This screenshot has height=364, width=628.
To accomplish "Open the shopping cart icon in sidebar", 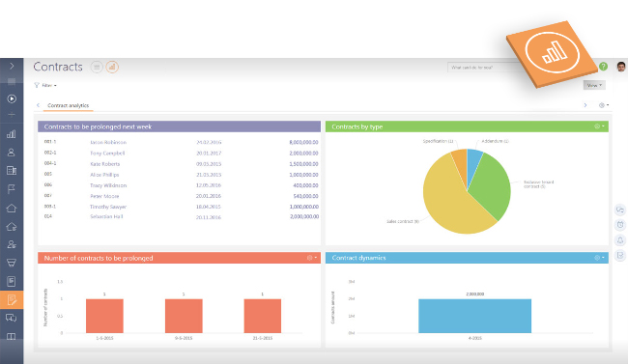I will pyautogui.click(x=12, y=263).
